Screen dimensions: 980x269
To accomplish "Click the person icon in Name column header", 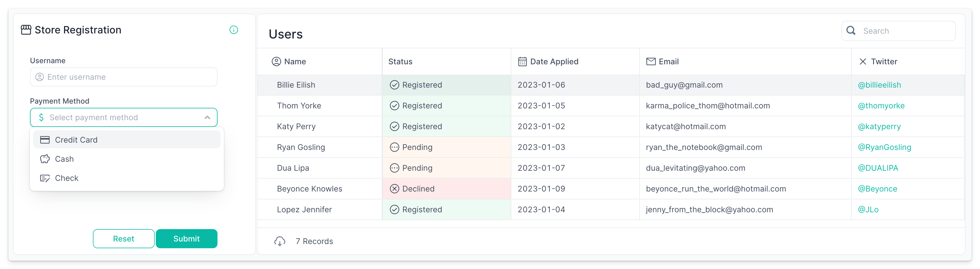I will (275, 61).
